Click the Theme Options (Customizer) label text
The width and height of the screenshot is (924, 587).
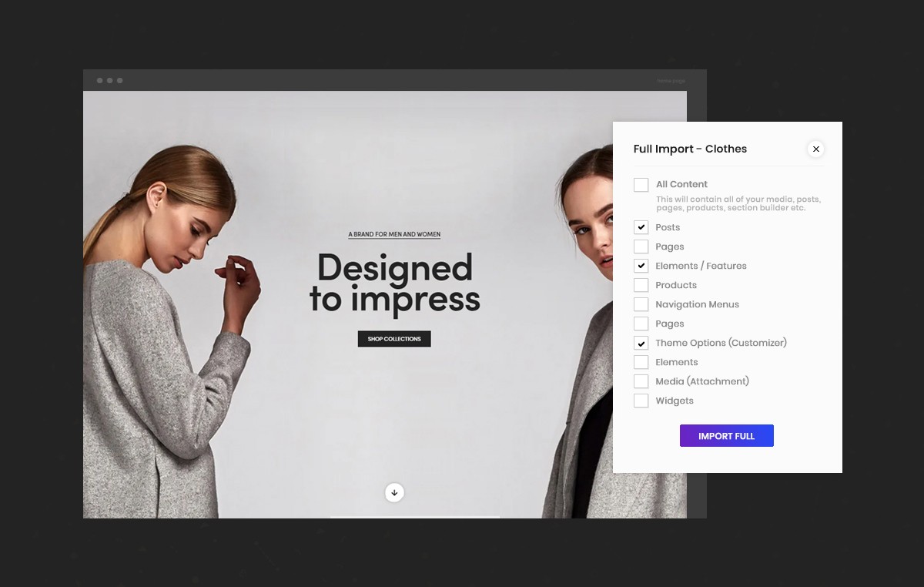721,343
